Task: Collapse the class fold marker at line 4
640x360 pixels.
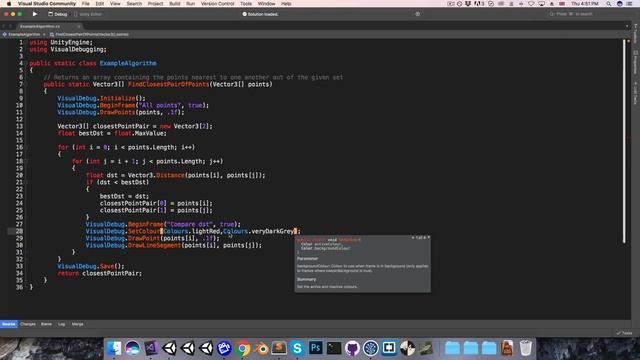Action: tap(26, 63)
